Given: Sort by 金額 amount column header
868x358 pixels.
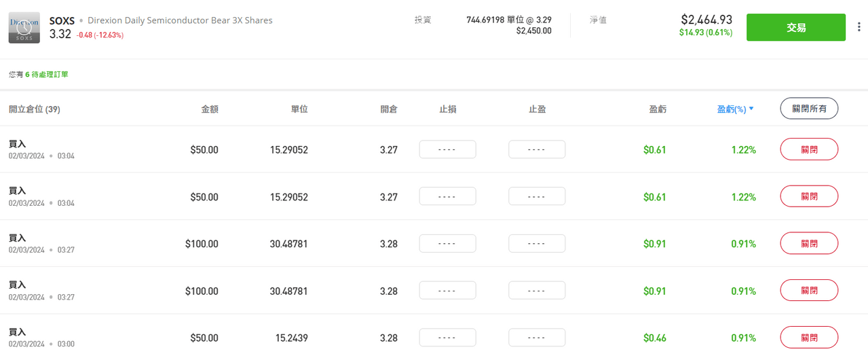Looking at the screenshot, I should click(x=210, y=109).
